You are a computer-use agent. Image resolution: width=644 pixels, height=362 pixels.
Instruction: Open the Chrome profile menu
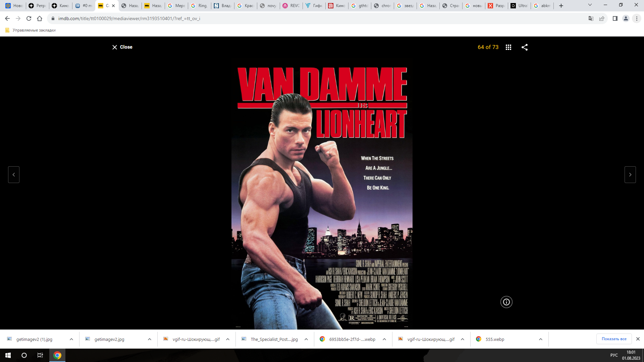(626, 18)
